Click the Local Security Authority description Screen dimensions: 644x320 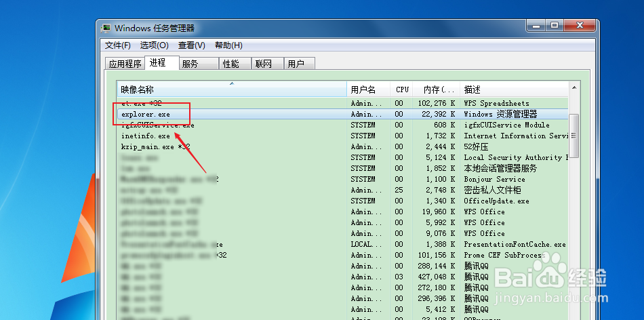pos(516,157)
